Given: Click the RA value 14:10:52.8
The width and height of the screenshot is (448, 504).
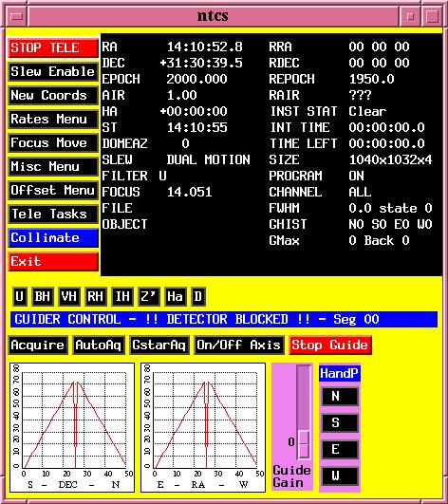Looking at the screenshot, I should coord(205,47).
